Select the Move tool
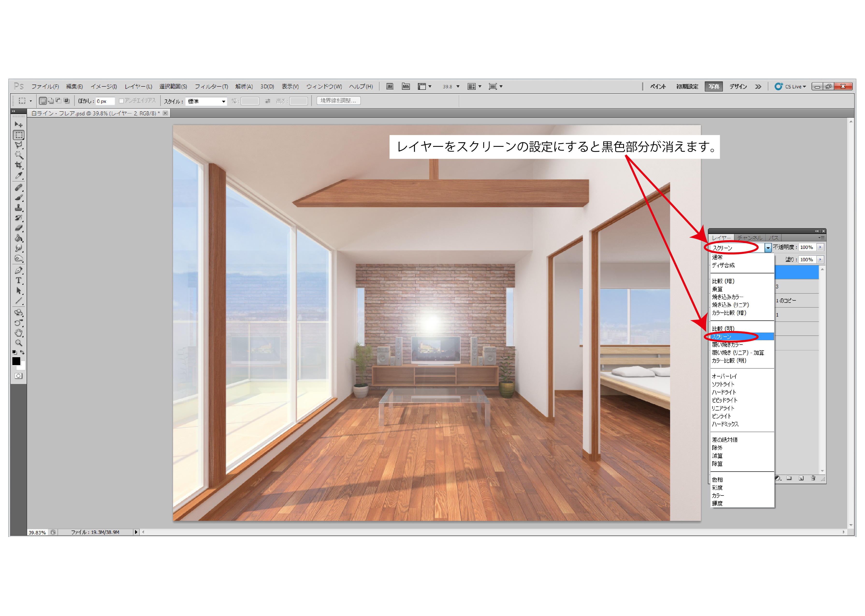865x616 pixels. click(x=18, y=124)
